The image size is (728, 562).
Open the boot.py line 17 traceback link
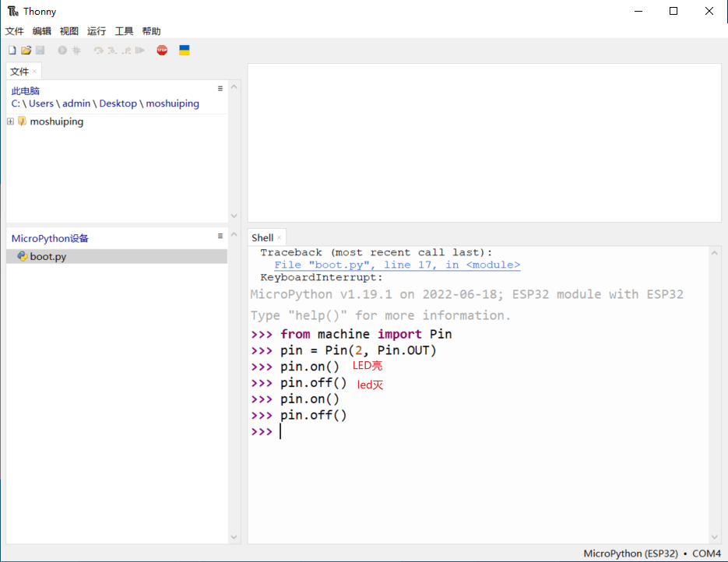click(x=397, y=265)
